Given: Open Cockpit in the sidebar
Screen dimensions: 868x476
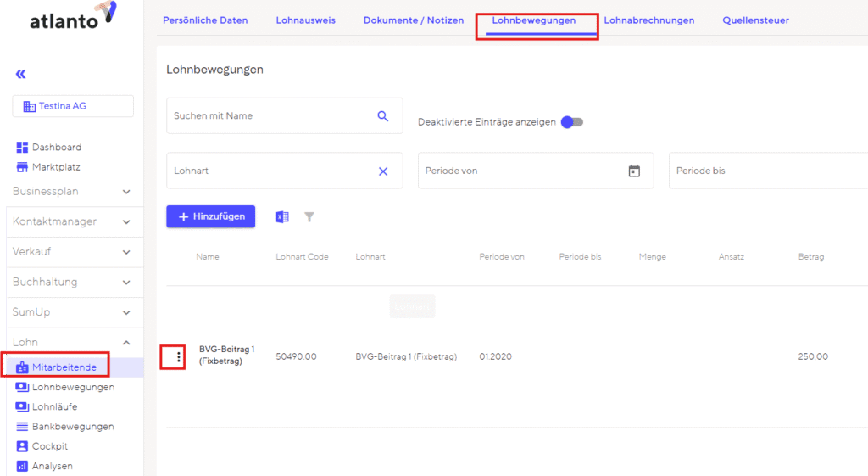Looking at the screenshot, I should click(49, 446).
